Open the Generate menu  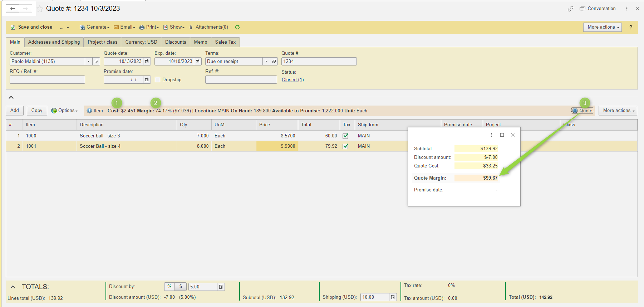click(x=94, y=27)
